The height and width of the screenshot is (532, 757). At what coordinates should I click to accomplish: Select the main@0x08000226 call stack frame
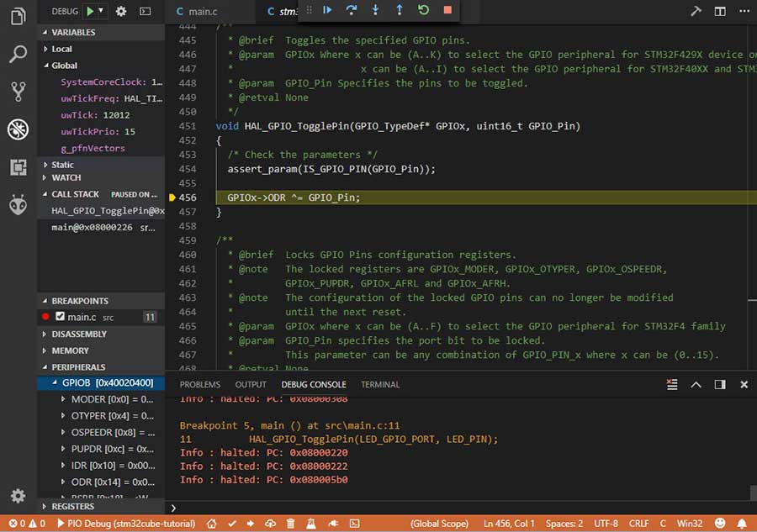click(91, 227)
